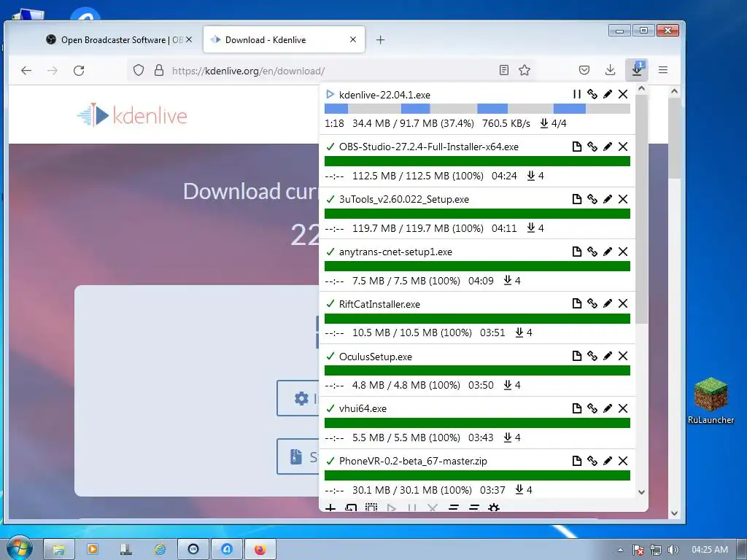Open PhoneVR-0.2-beta_67-master.zip file icon
The image size is (747, 560).
coord(576,461)
